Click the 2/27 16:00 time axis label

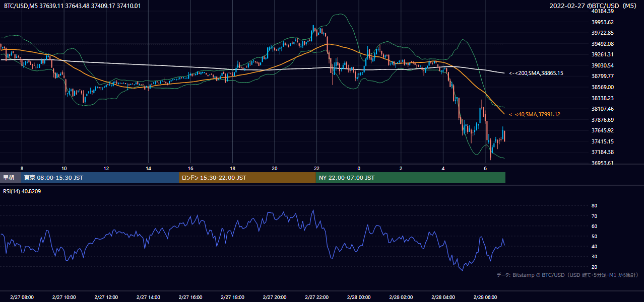click(x=190, y=297)
